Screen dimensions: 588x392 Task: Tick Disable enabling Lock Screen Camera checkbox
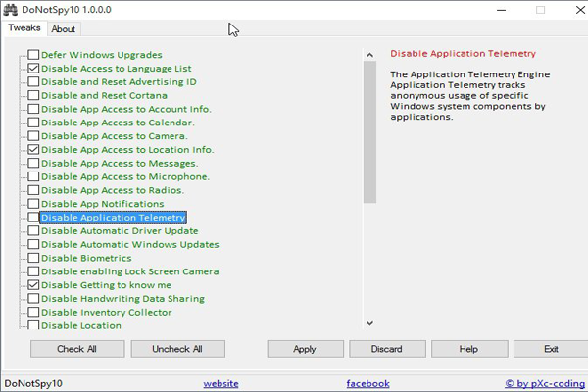[x=33, y=271]
